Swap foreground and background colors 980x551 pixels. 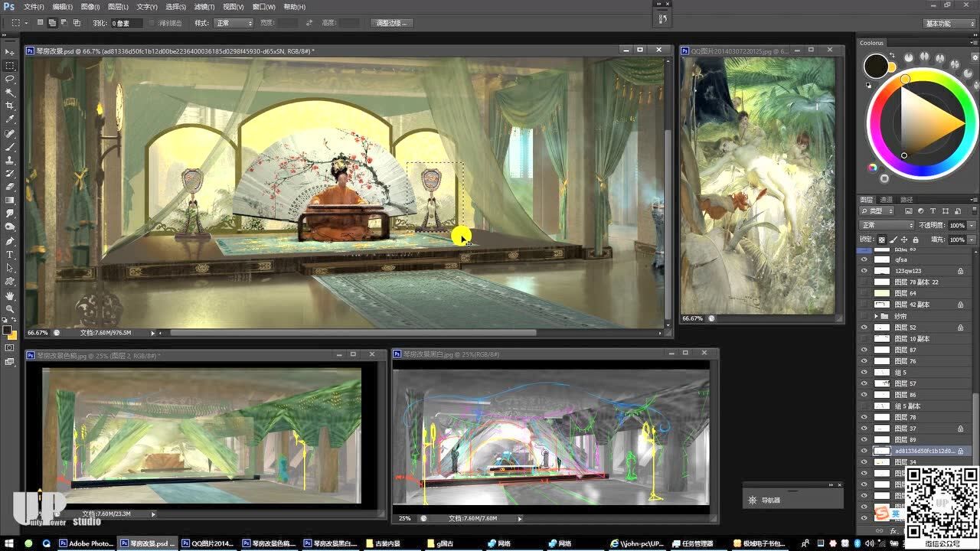14,321
